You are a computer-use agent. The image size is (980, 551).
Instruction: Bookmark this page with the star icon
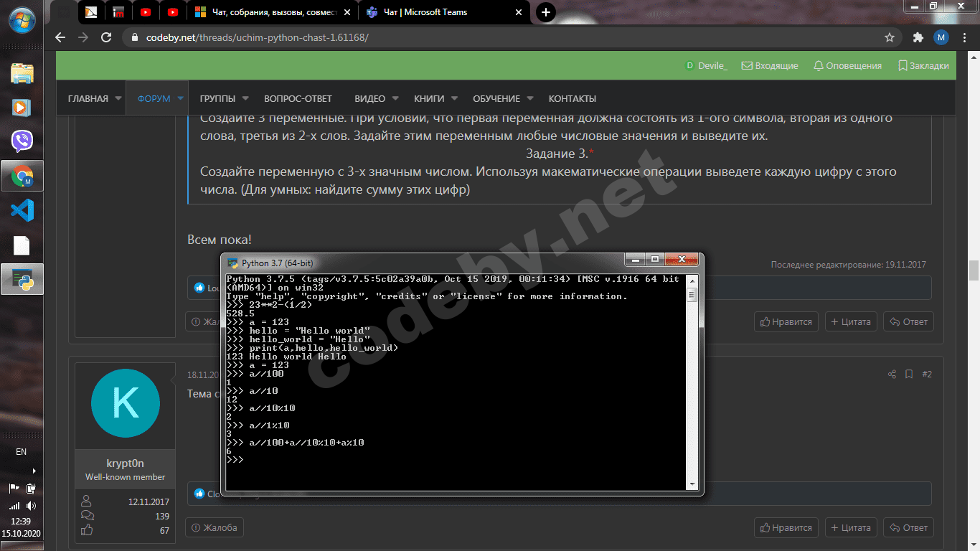890,37
